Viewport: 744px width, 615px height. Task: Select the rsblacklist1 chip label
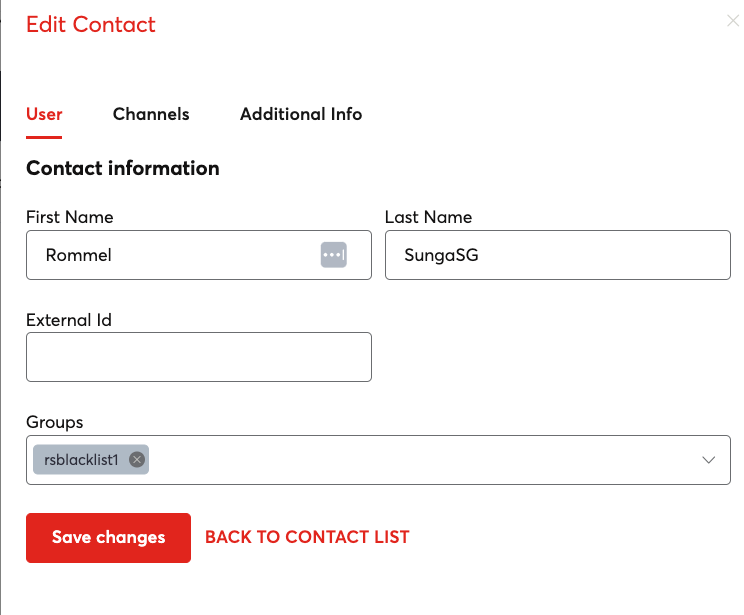tap(81, 460)
